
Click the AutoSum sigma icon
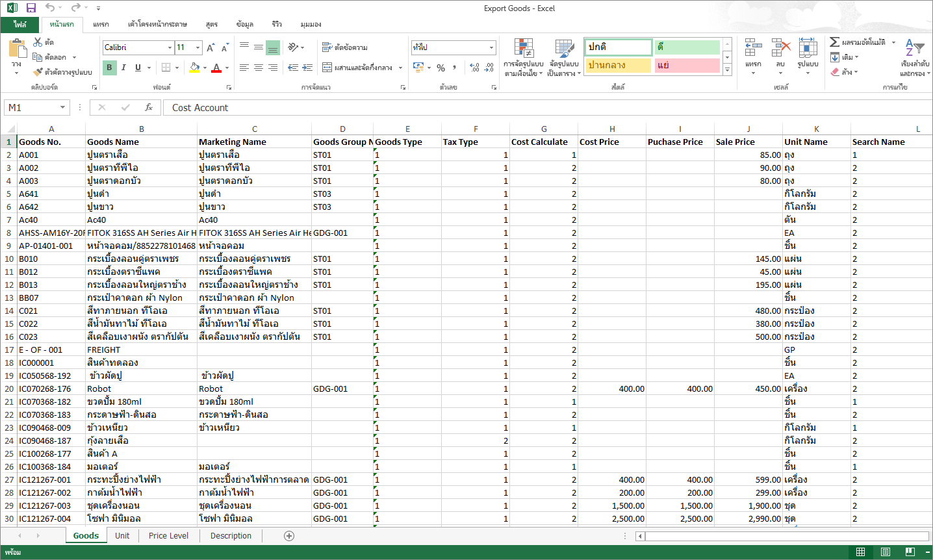(835, 42)
